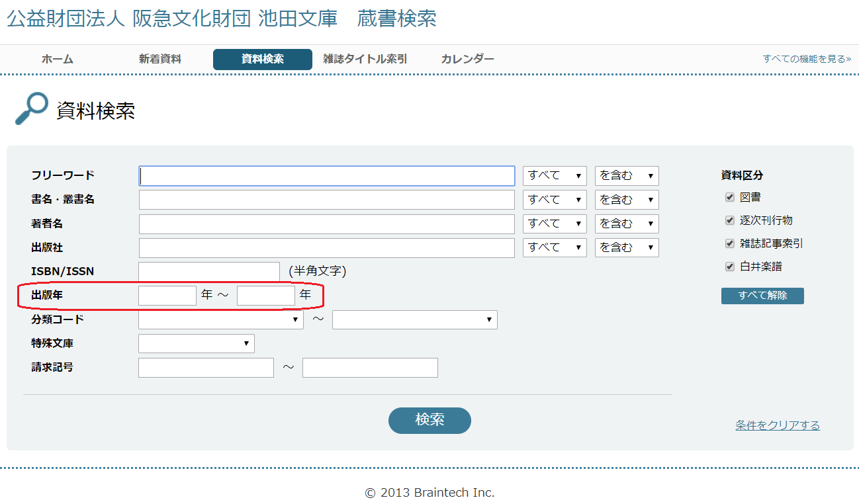Click the 条件をクリアする link

(x=778, y=425)
